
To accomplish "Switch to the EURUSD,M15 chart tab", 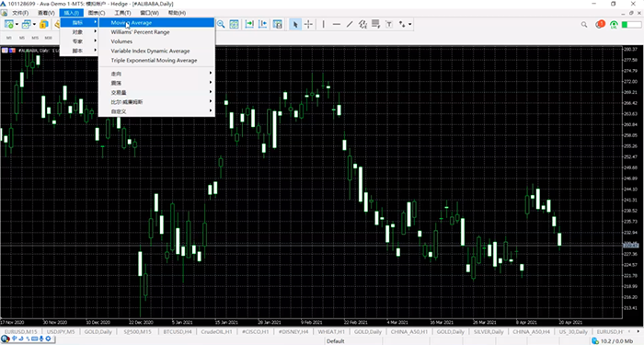I will [20, 331].
